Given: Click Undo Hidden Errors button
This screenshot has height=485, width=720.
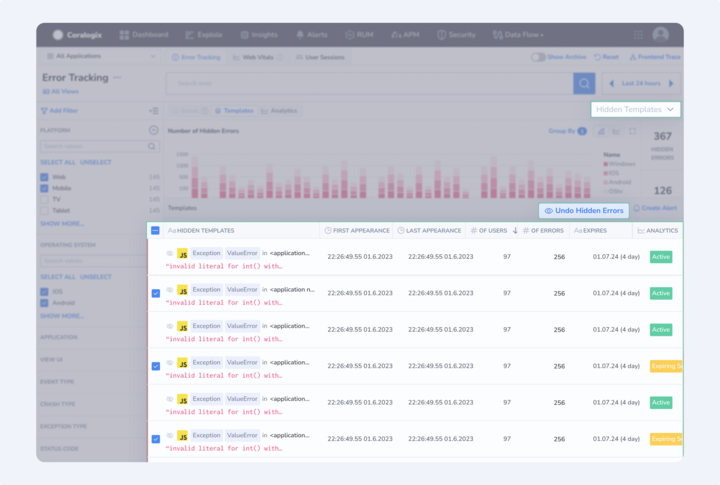Looking at the screenshot, I should coord(584,210).
